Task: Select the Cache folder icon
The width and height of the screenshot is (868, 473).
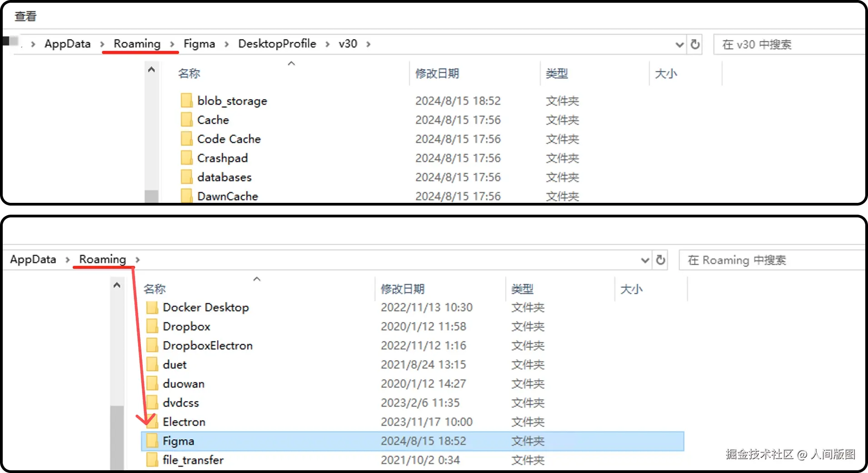Action: pyautogui.click(x=186, y=120)
